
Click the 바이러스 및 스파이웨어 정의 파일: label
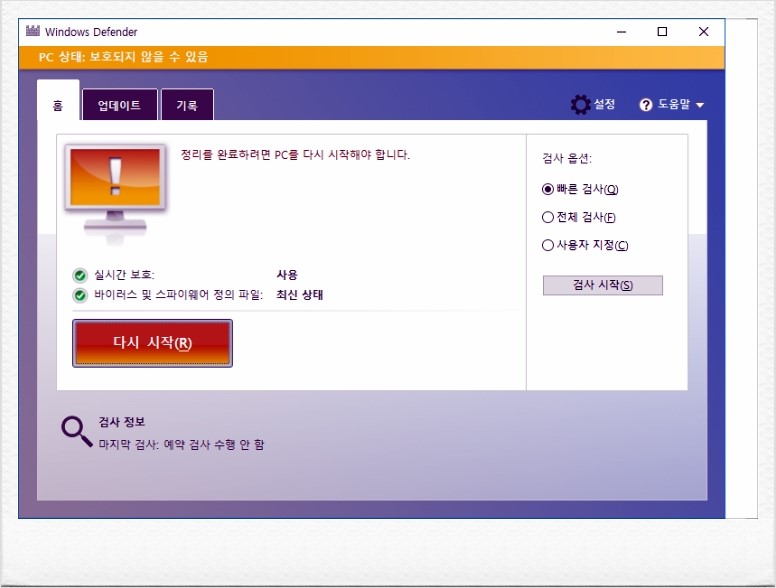[x=178, y=295]
